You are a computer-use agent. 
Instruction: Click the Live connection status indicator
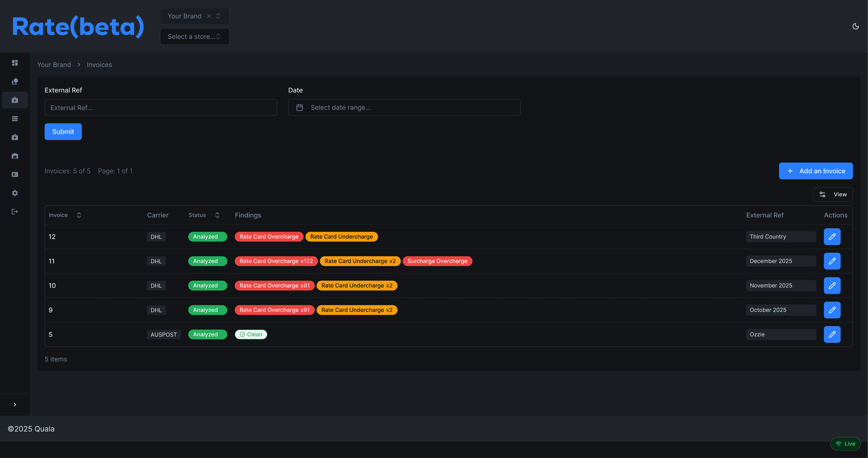(x=845, y=444)
